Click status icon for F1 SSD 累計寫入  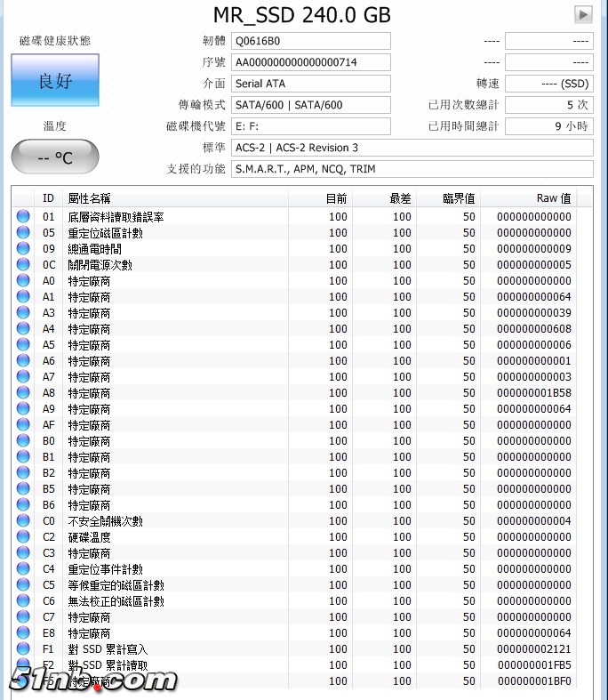[x=23, y=649]
